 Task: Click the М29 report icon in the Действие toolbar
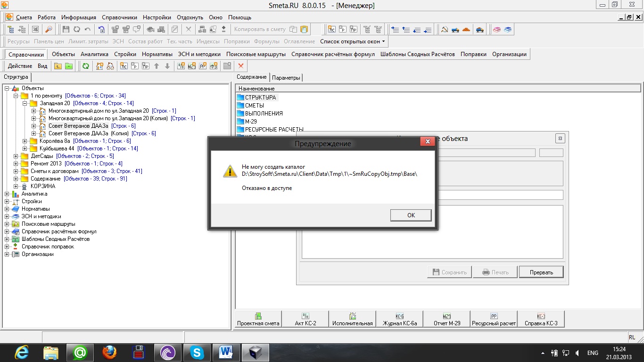pos(192,66)
